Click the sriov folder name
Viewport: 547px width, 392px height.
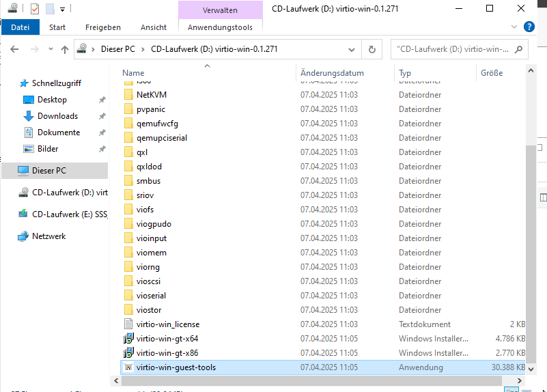tap(145, 195)
